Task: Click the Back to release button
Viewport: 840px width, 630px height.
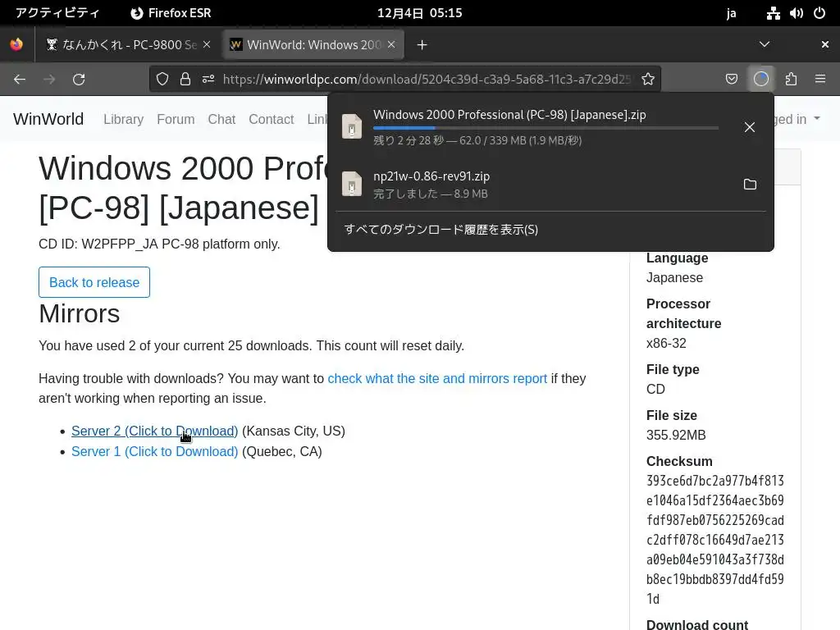Action: (x=94, y=282)
